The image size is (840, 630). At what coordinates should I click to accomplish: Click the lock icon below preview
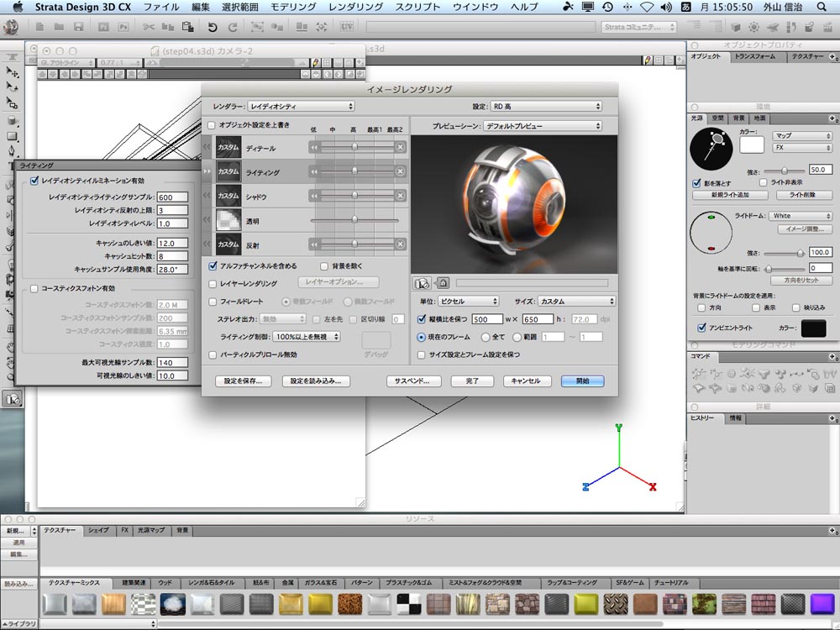tap(443, 283)
